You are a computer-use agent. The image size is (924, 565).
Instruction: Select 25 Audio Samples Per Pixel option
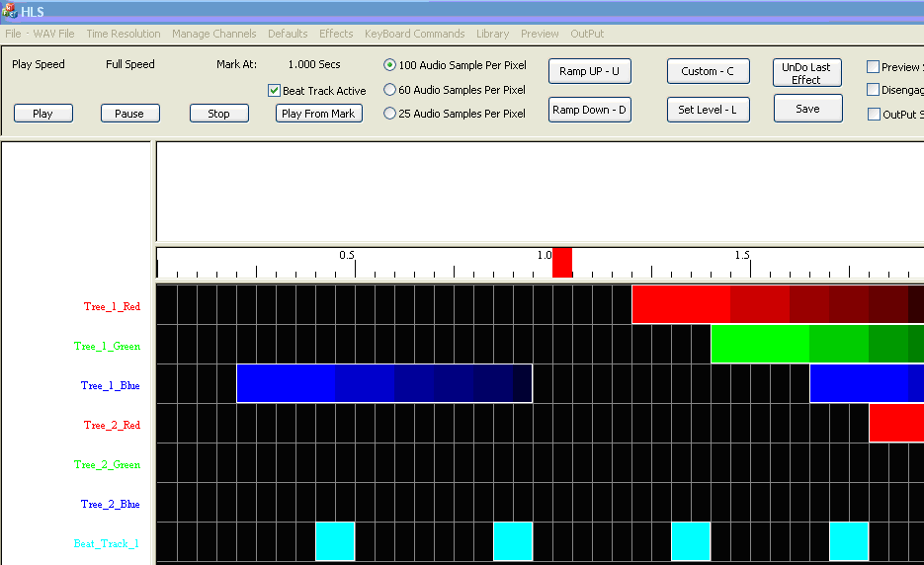coord(389,114)
